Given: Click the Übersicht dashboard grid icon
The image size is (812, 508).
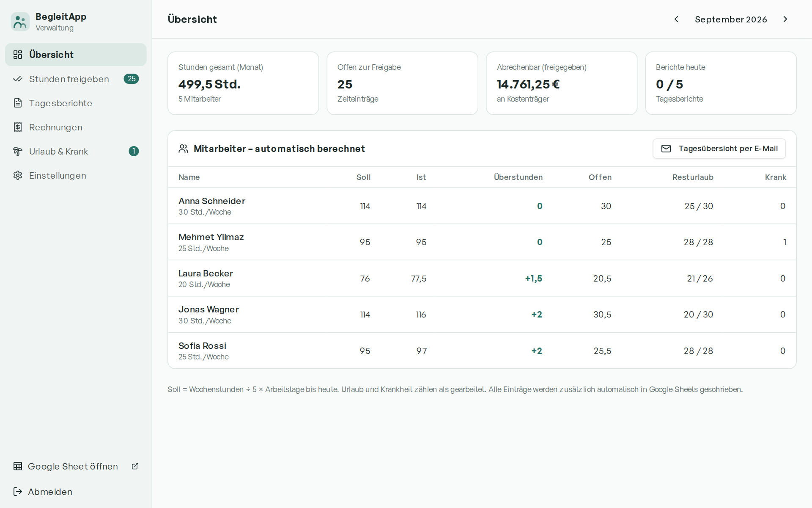Looking at the screenshot, I should [x=18, y=55].
